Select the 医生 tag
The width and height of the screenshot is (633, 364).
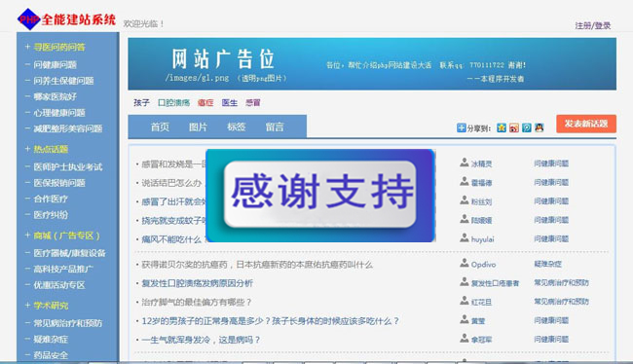pos(229,102)
